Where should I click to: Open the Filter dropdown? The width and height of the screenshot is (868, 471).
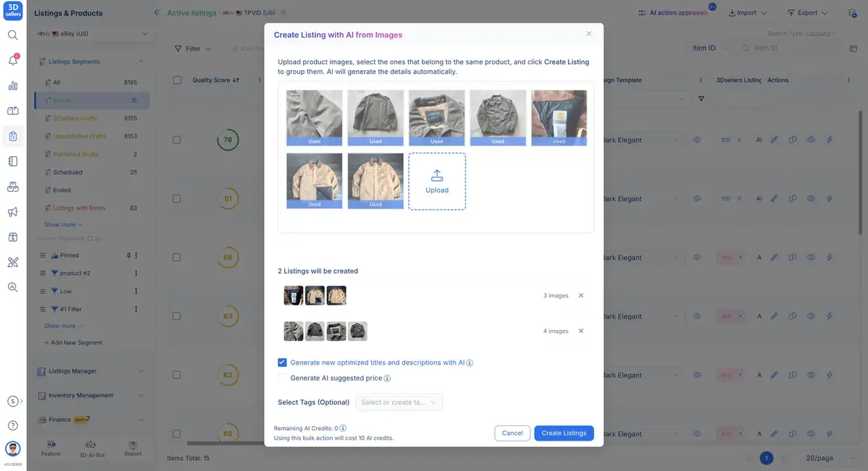(192, 48)
